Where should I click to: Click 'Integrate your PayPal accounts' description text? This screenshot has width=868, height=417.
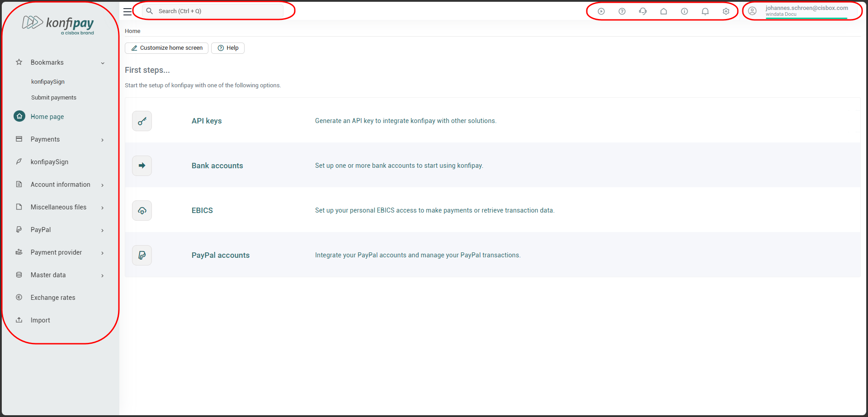[x=418, y=255]
